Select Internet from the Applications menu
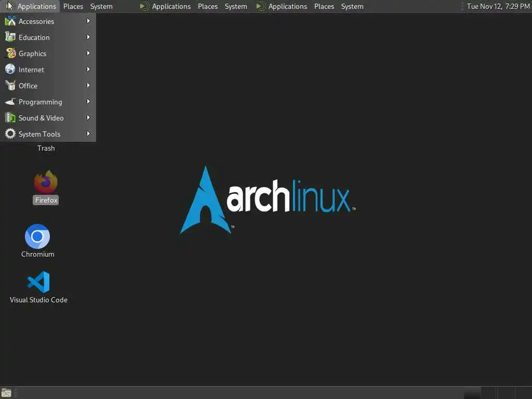Viewport: 532px width, 399px height. 48,70
